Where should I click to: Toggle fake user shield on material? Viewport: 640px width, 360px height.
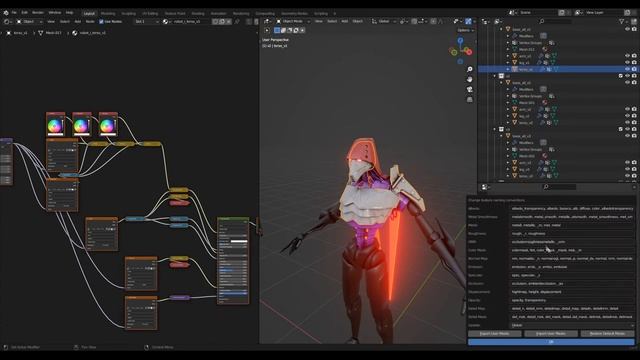click(x=215, y=21)
